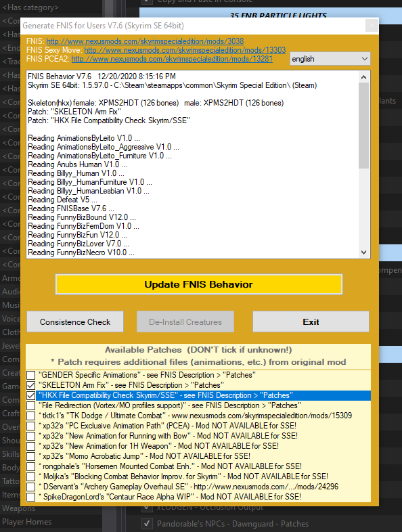Click the log output scrollbar thumb
The image size is (402, 532).
363,125
